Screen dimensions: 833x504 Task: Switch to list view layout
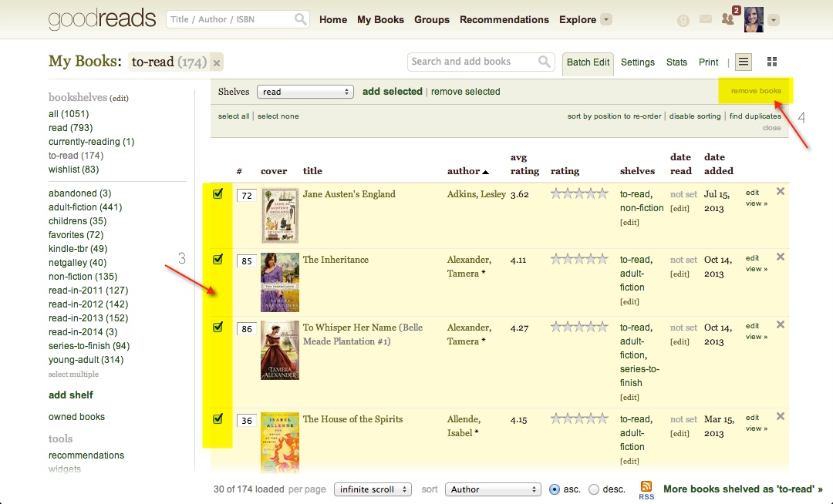tap(742, 62)
